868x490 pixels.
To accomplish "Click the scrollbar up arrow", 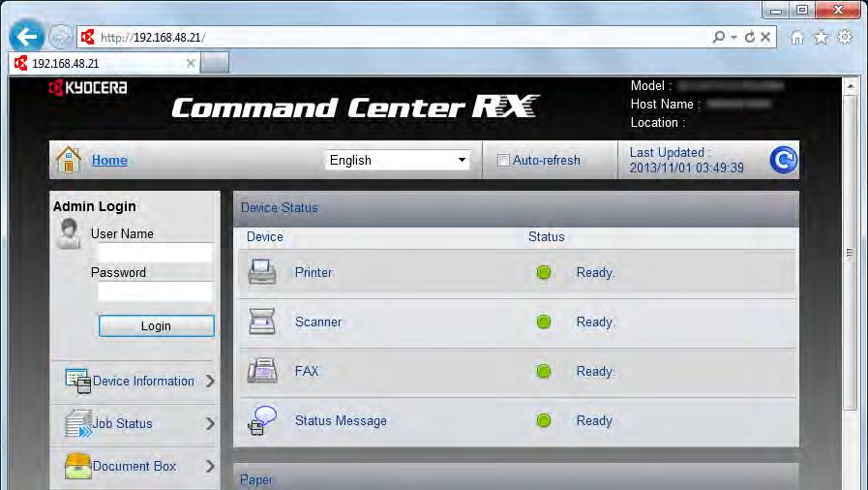I will pyautogui.click(x=851, y=85).
